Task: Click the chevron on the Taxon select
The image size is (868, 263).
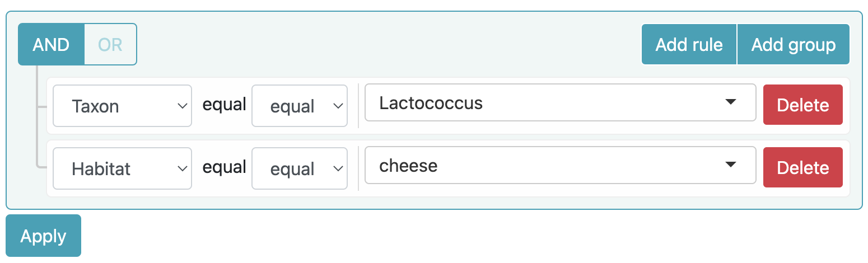Action: pos(181,106)
